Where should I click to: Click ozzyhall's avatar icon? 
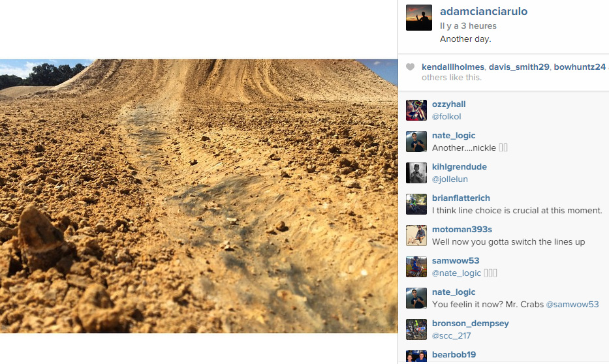click(x=416, y=110)
